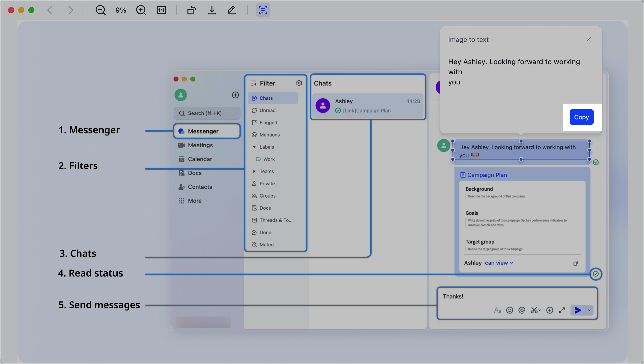The height and width of the screenshot is (364, 644).
Task: Click the zoom out magnifier in viewer toolbar
Action: (100, 10)
